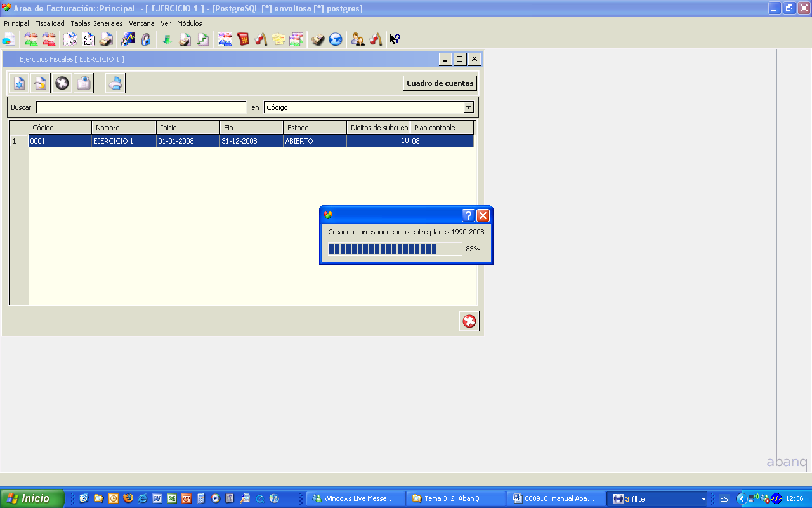The image size is (812, 508).
Task: Click the two users toolbar icon
Action: [358, 39]
